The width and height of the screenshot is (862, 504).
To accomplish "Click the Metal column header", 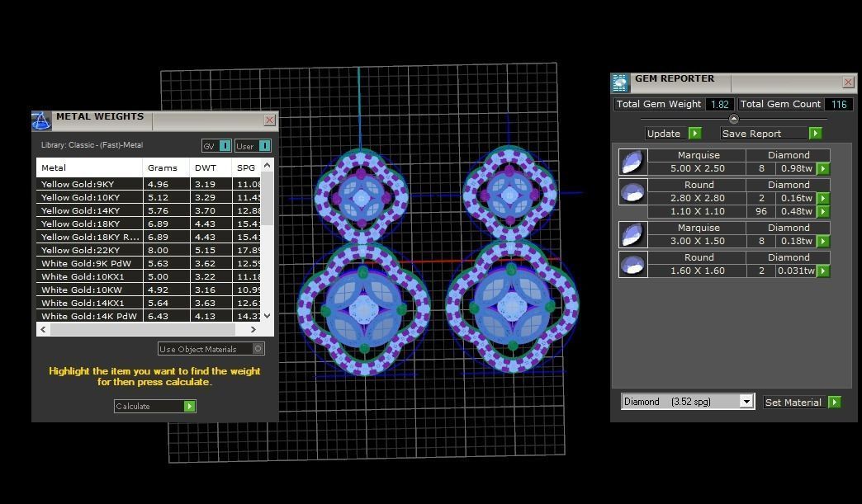I will 90,167.
